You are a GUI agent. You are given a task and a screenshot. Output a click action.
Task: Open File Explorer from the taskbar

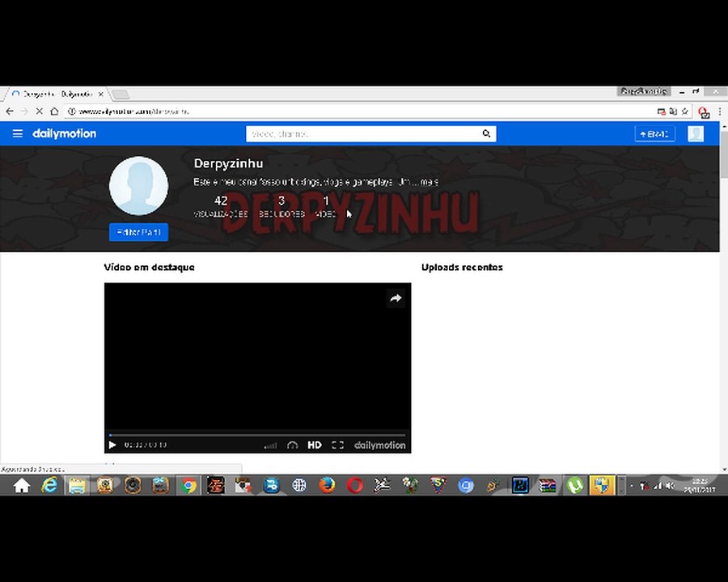tap(77, 486)
